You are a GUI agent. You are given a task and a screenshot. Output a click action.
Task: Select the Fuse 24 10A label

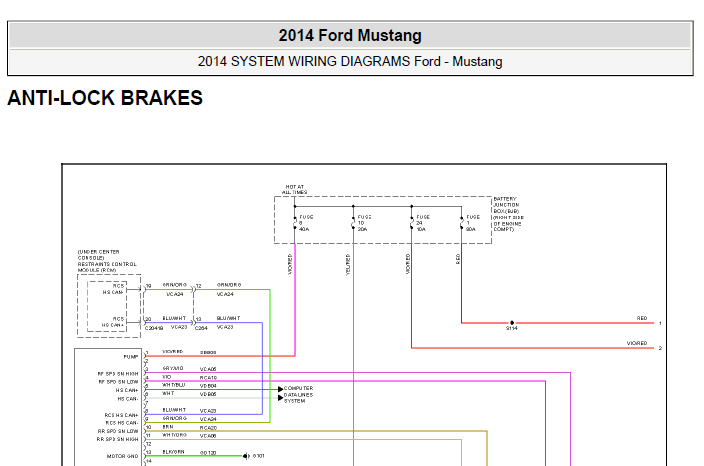pos(423,223)
